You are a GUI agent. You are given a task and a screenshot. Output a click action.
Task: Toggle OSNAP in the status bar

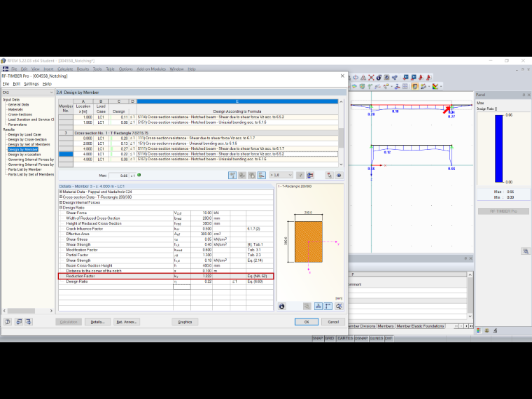click(361, 338)
